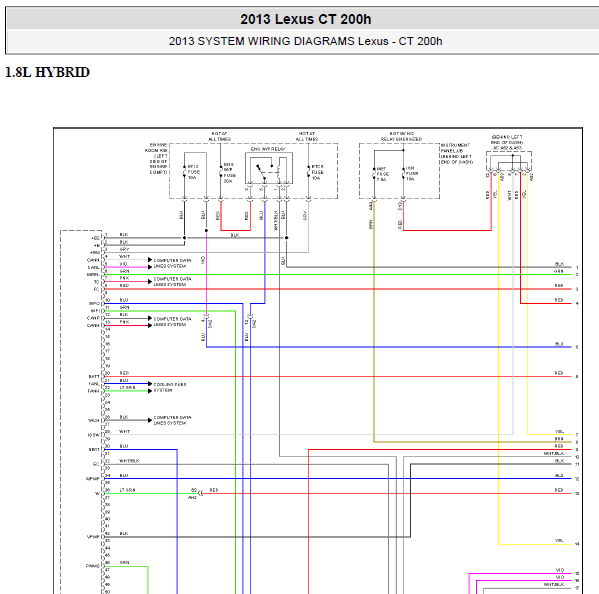Image resolution: width=599 pixels, height=594 pixels.
Task: Click the 'LT GRN' wire label at pin 22
Action: 127,387
